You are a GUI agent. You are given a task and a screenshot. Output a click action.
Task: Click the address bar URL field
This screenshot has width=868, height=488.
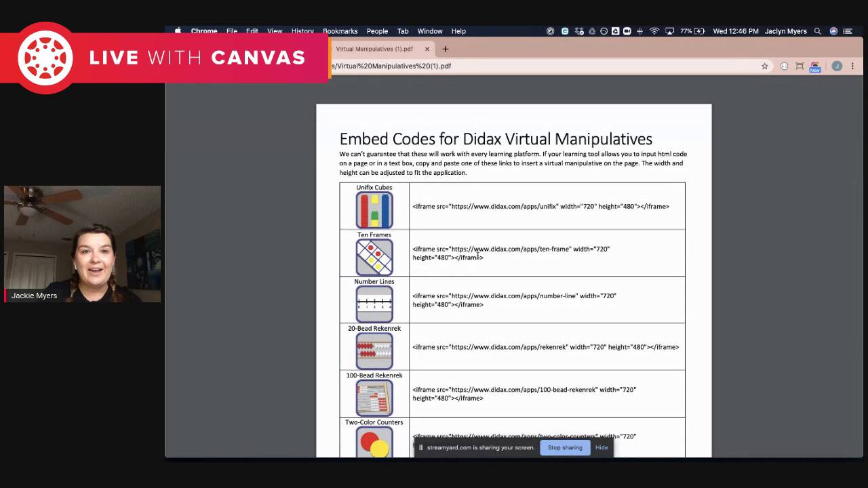coord(542,66)
